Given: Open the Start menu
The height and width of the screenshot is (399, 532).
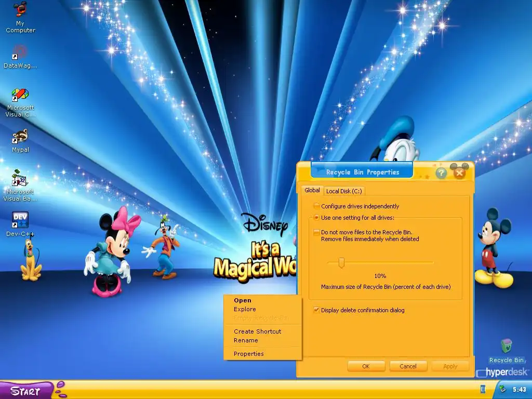Looking at the screenshot, I should point(26,391).
